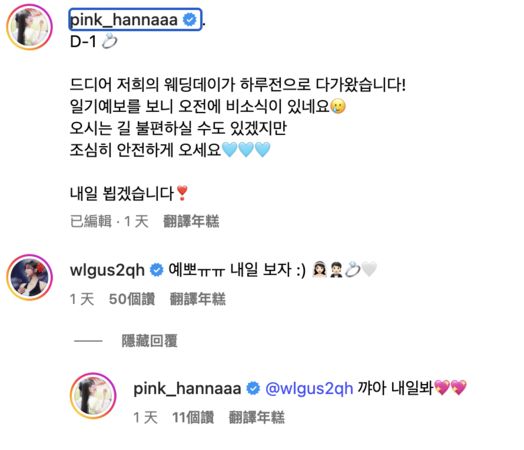Click the @wlgus2qh mention in reply
Screen dimensions: 524x450
(309, 388)
